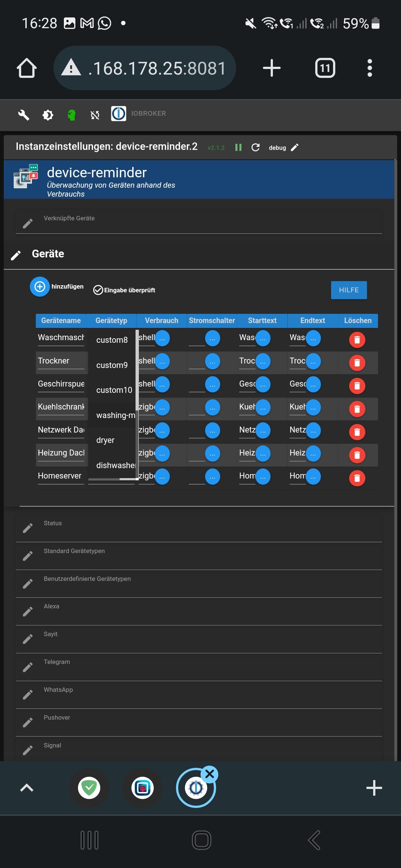Expand the Telegram section

click(x=199, y=667)
